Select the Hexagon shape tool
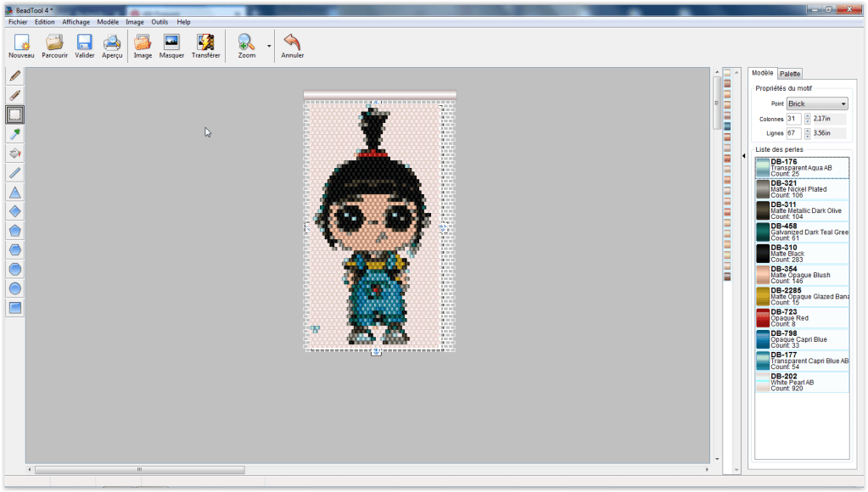 14,249
